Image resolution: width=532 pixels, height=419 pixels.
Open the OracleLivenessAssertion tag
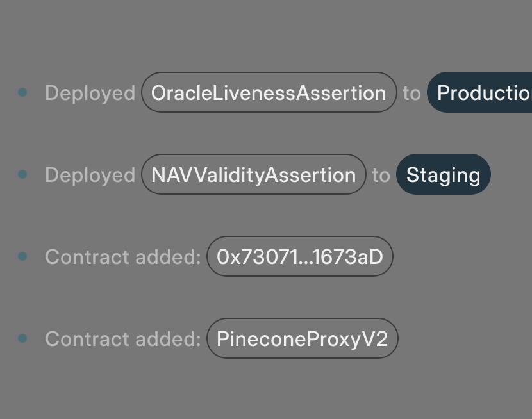click(x=269, y=93)
